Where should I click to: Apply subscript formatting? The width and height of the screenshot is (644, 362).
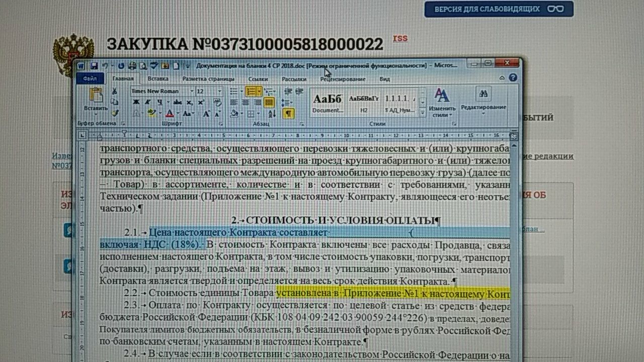[190, 103]
